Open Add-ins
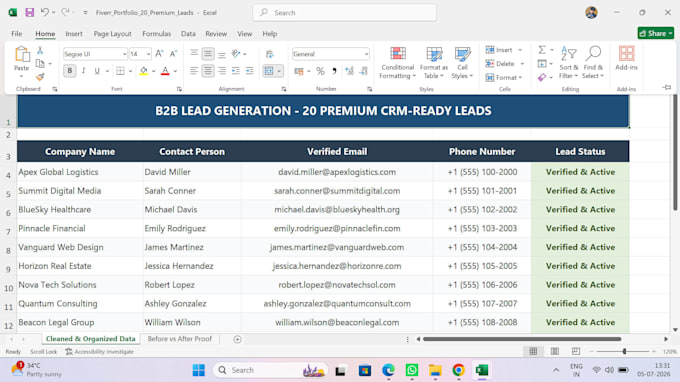Screen dimensions: 680x382 [x=626, y=59]
